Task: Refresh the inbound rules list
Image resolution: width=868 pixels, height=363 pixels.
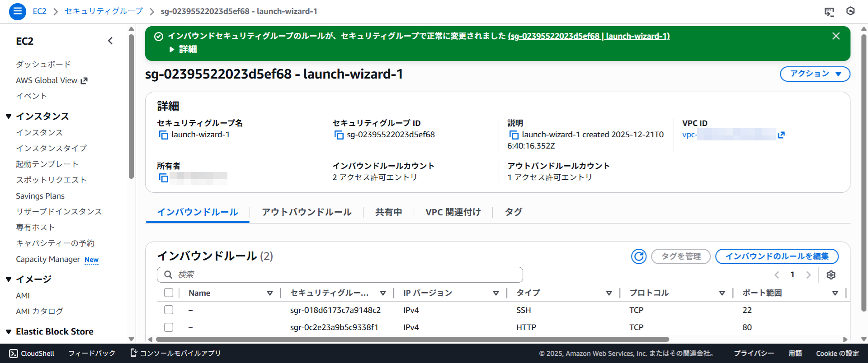Action: (638, 256)
